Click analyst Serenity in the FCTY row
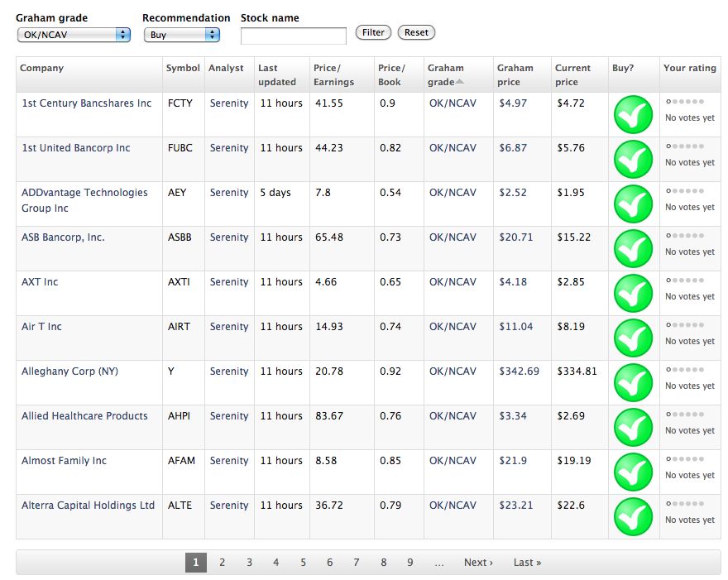The height and width of the screenshot is (580, 728). (229, 103)
